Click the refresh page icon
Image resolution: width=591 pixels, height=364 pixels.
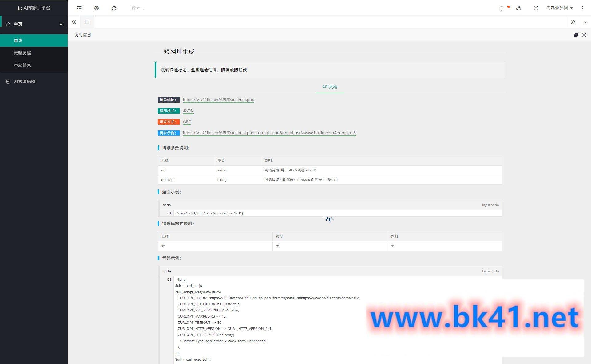point(114,8)
